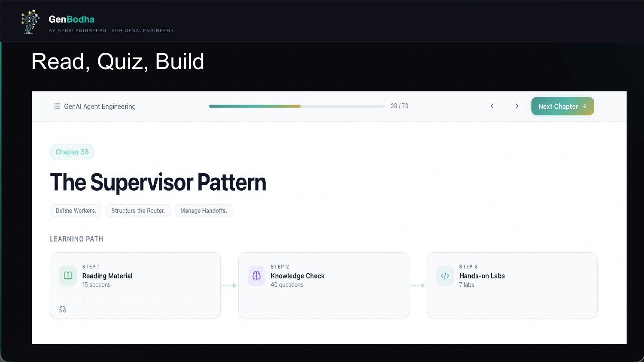644x362 pixels.
Task: Go to next chapter with right chevron
Action: tap(517, 106)
